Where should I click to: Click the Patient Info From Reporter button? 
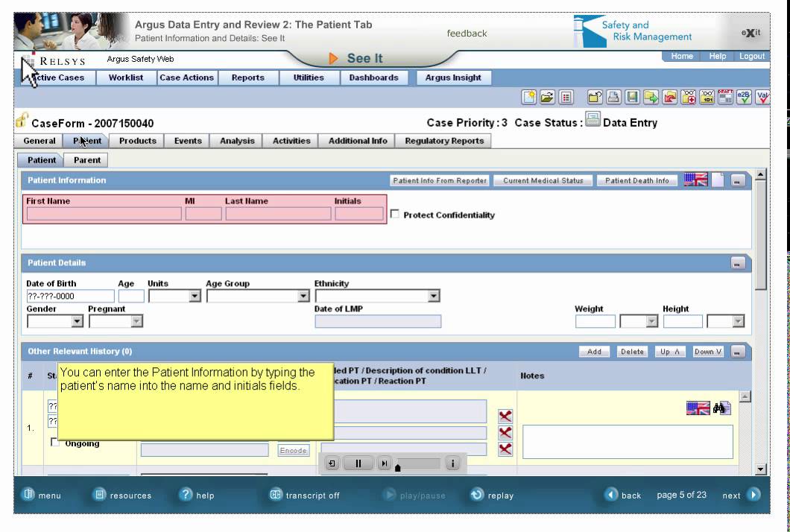[x=440, y=180]
